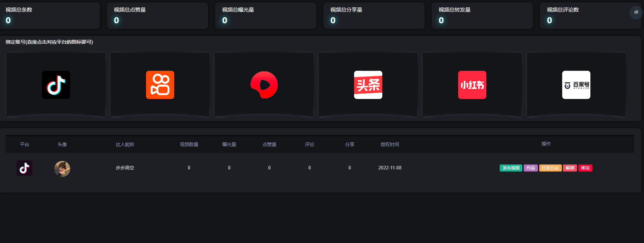The height and width of the screenshot is (243, 644).
Task: Click the 评论 column header
Action: (x=310, y=144)
